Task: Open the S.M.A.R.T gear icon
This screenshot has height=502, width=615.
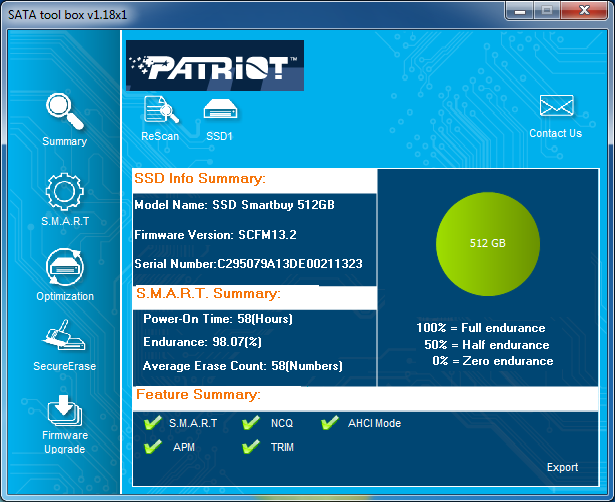Action: 65,192
